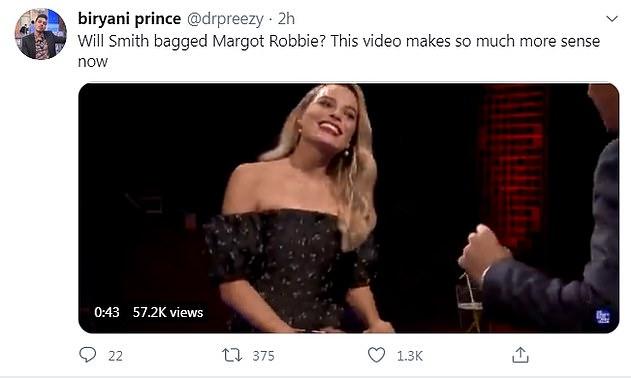Click the word "now" in the tweet
631x378 pixels.
pos(93,62)
